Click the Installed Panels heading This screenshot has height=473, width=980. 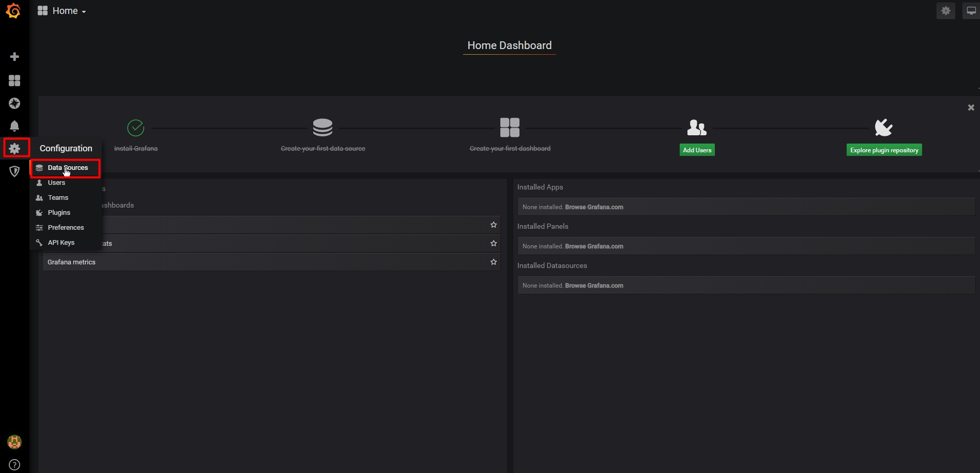click(x=543, y=226)
